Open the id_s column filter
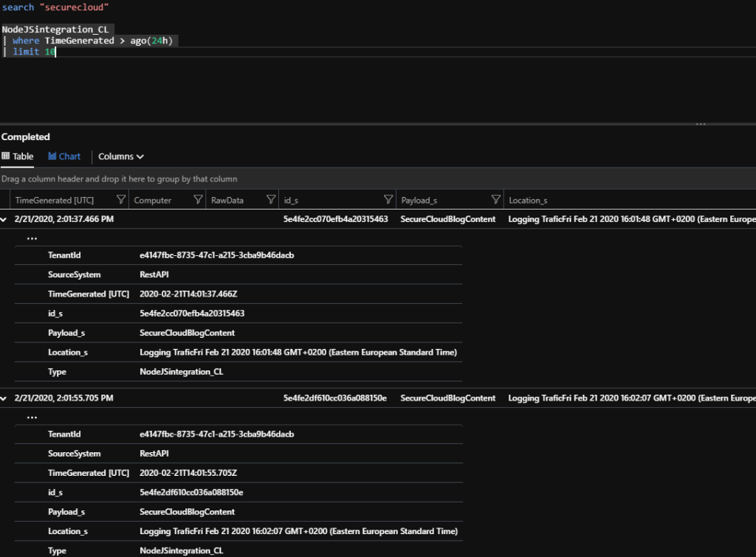This screenshot has height=557, width=756. [x=388, y=200]
